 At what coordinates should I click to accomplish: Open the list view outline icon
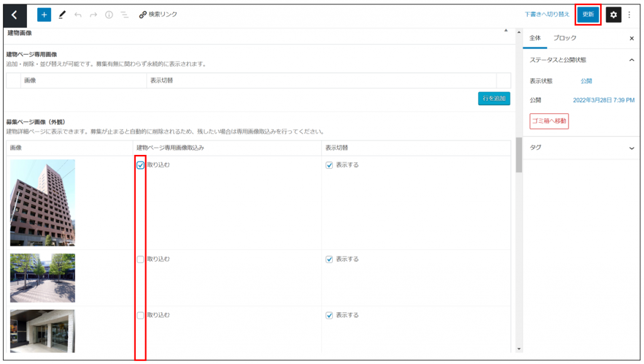coord(124,14)
